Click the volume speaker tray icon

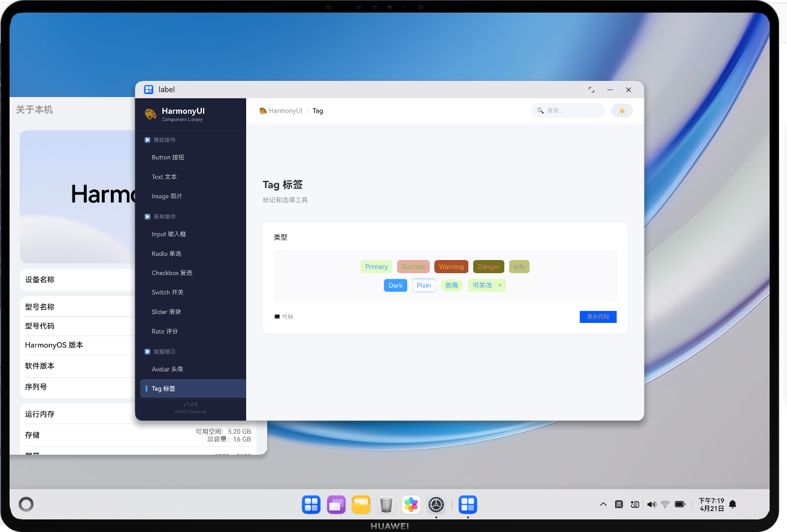pos(652,504)
